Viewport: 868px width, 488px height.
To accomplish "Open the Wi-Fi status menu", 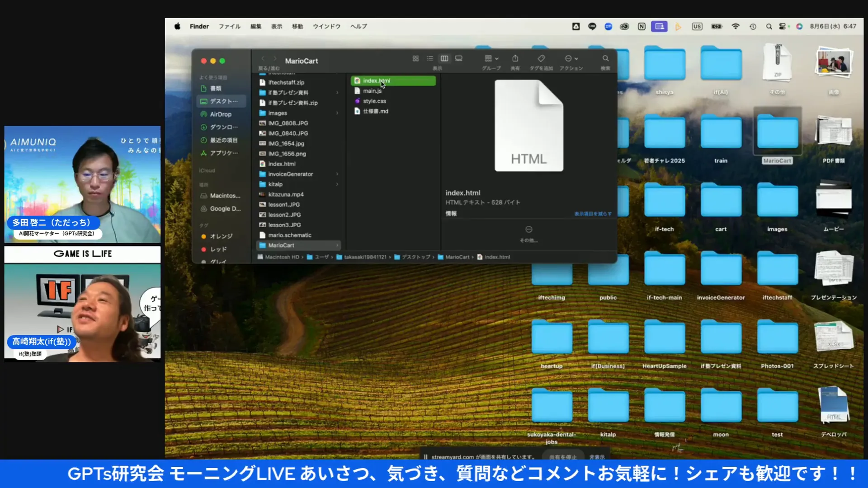I will [736, 27].
